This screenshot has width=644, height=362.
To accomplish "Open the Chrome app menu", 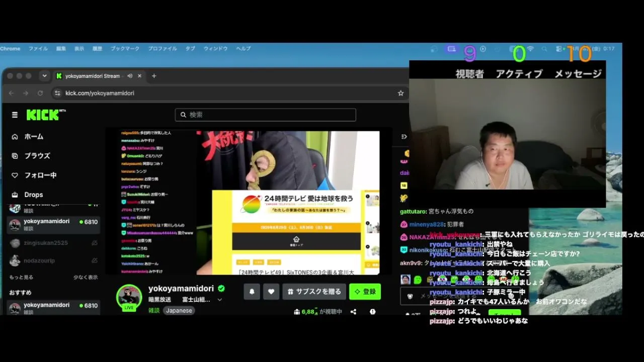I will (x=10, y=49).
